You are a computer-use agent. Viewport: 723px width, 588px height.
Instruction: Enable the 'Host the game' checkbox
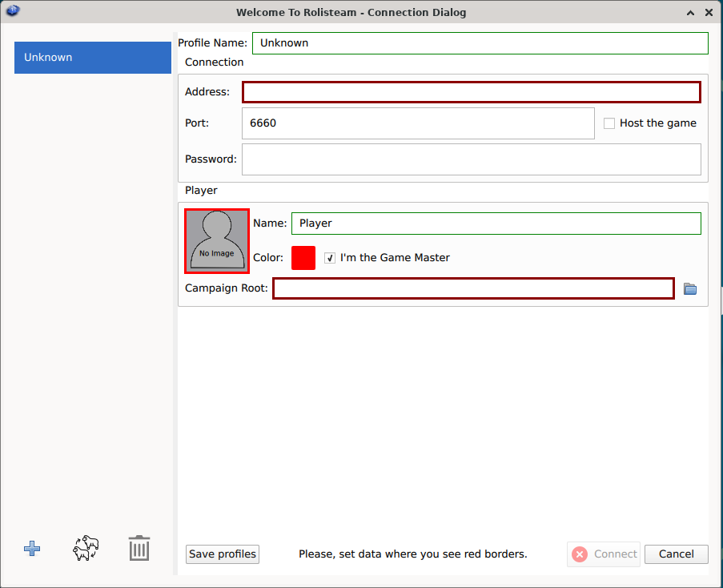click(x=609, y=123)
